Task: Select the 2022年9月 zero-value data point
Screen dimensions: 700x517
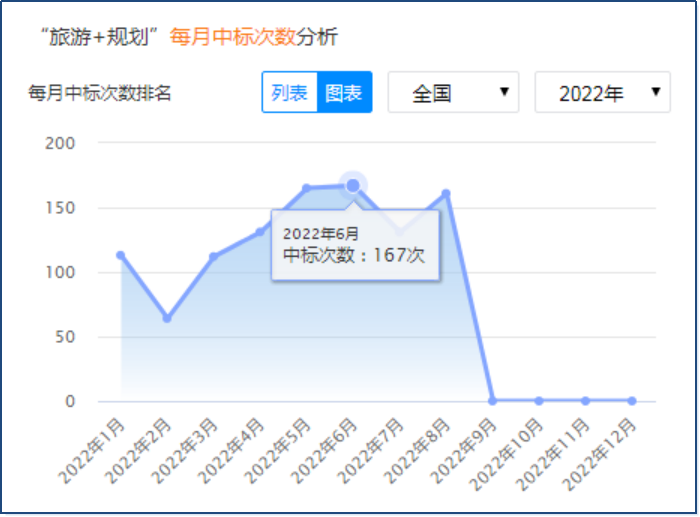Action: pos(492,401)
